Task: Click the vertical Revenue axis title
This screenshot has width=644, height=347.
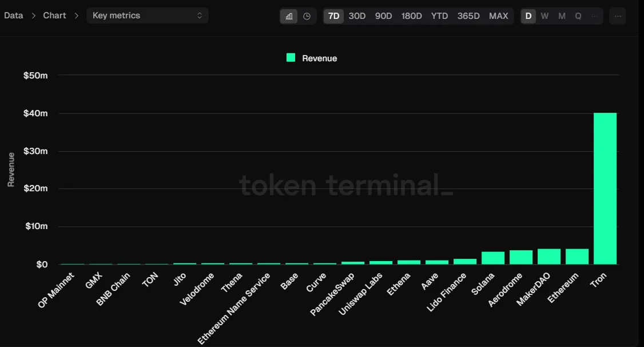Action: (11, 169)
